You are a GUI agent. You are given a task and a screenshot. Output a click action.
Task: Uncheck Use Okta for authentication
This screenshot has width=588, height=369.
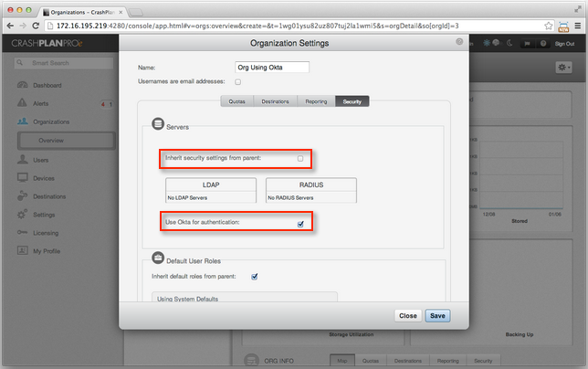click(x=300, y=223)
